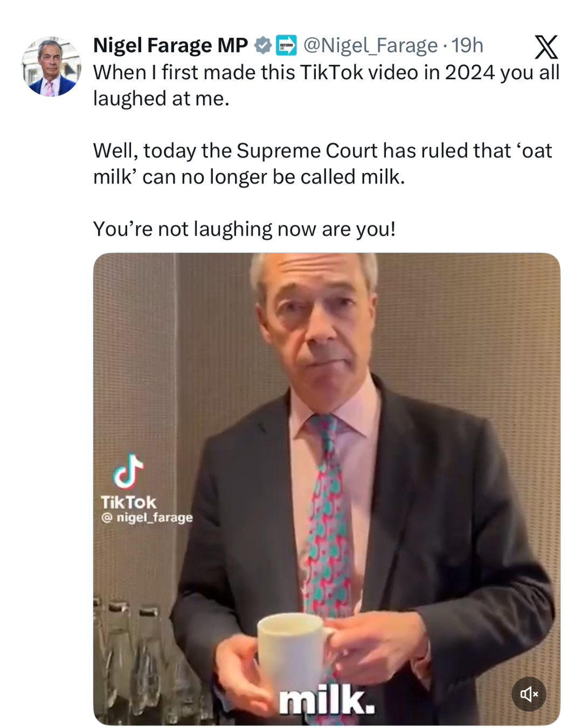Screen dimensions: 582x728
Task: Click the X logo on the post
Action: (x=545, y=47)
